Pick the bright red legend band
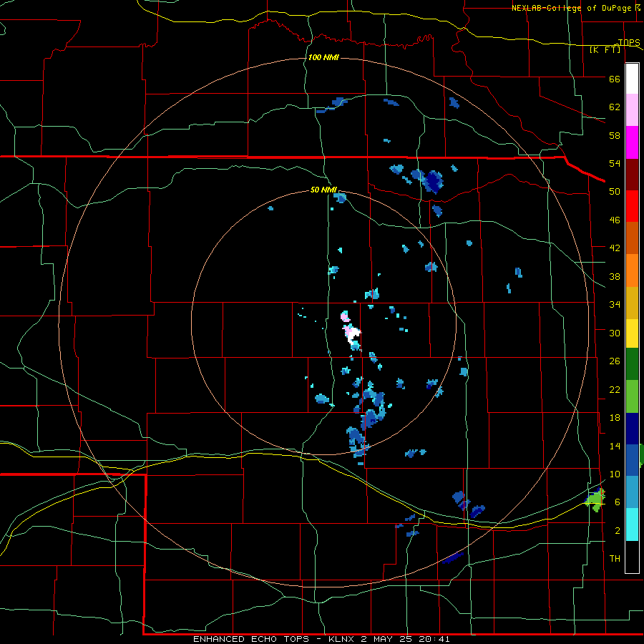 tap(632, 206)
